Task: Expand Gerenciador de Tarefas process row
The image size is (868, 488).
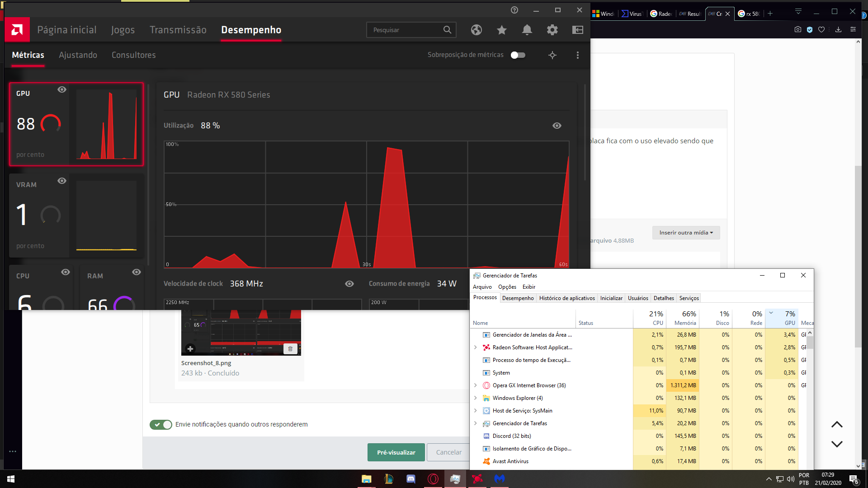Action: pyautogui.click(x=475, y=423)
